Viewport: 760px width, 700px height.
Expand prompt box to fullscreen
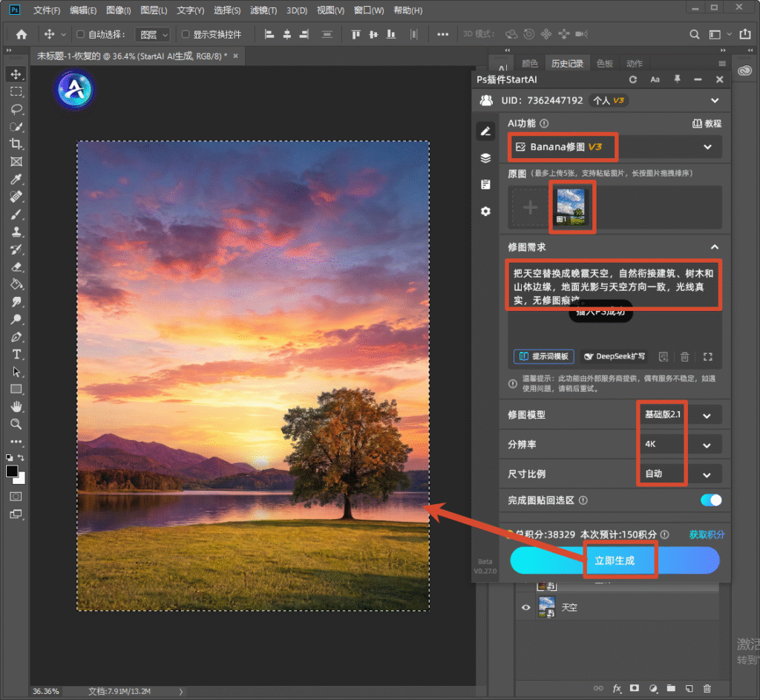[x=707, y=357]
